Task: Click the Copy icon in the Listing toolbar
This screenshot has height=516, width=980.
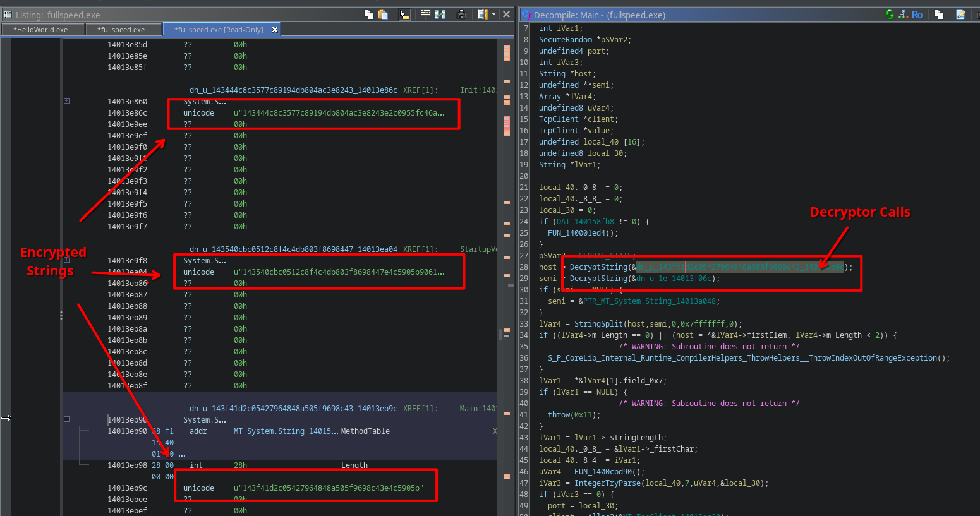Action: (369, 15)
